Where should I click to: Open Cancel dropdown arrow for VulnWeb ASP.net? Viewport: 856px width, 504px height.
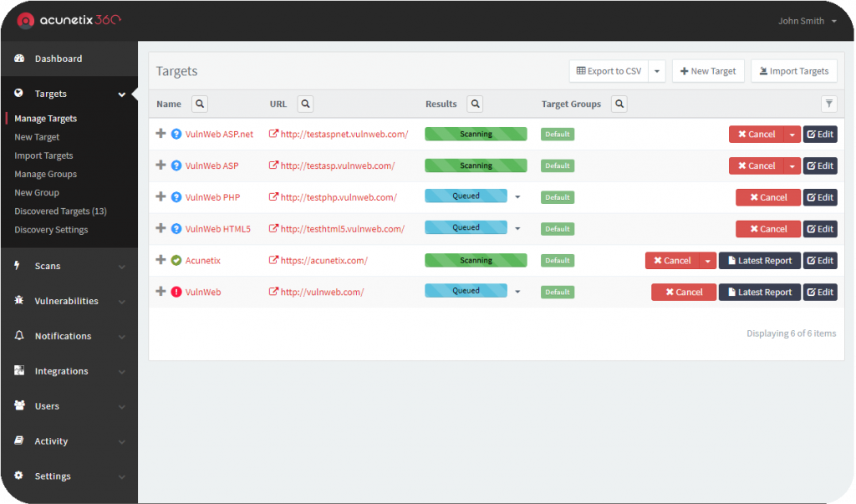[792, 135]
